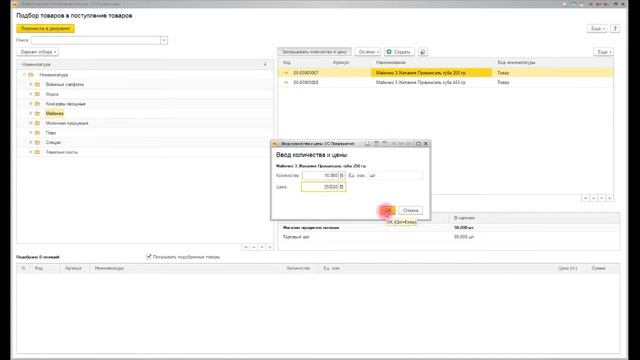Jump to first row in folder tree
The image size is (640, 360).
pyautogui.click(x=246, y=247)
